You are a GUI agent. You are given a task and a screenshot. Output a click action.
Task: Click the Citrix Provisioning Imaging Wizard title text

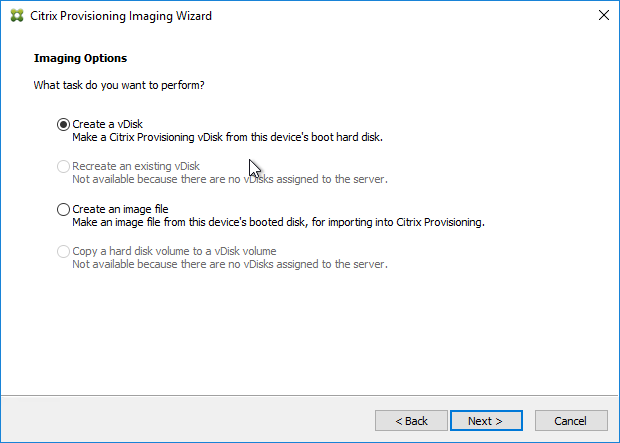121,16
